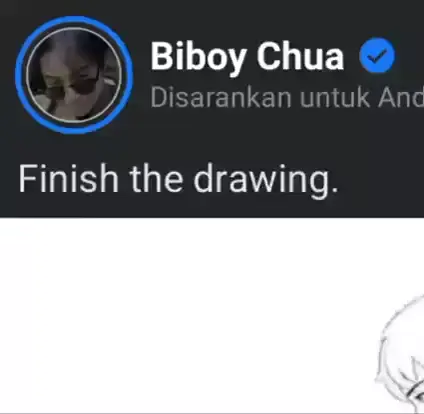Open Biboy Chua's profile picture
Viewport: 424px width, 414px height.
click(74, 75)
